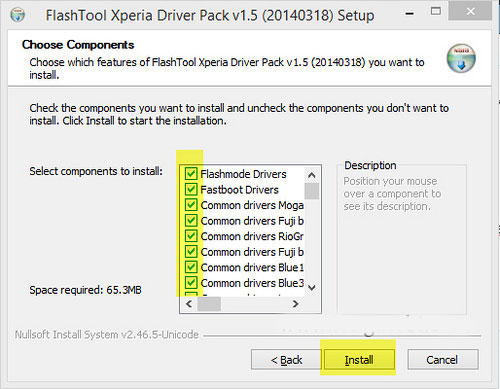Click the component list scroll-up arrow
Viewport: 500px width, 389px height.
click(312, 175)
